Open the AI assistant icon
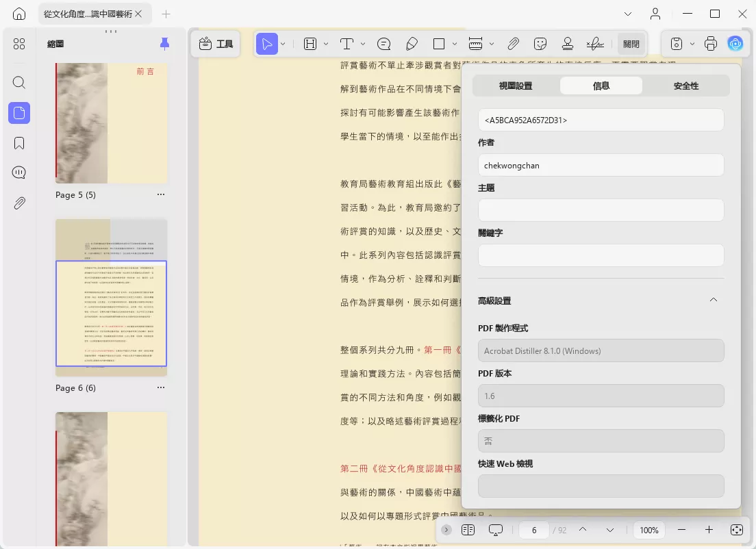 pyautogui.click(x=735, y=44)
